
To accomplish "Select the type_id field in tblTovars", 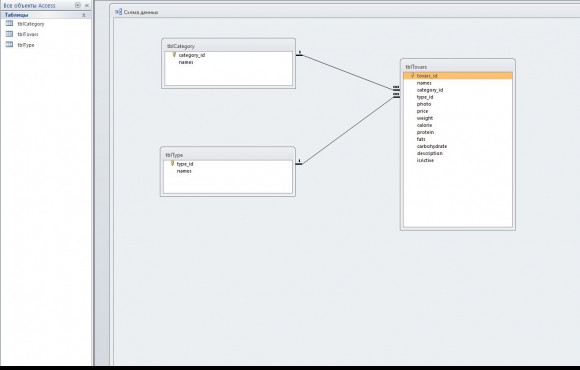I will (x=425, y=97).
